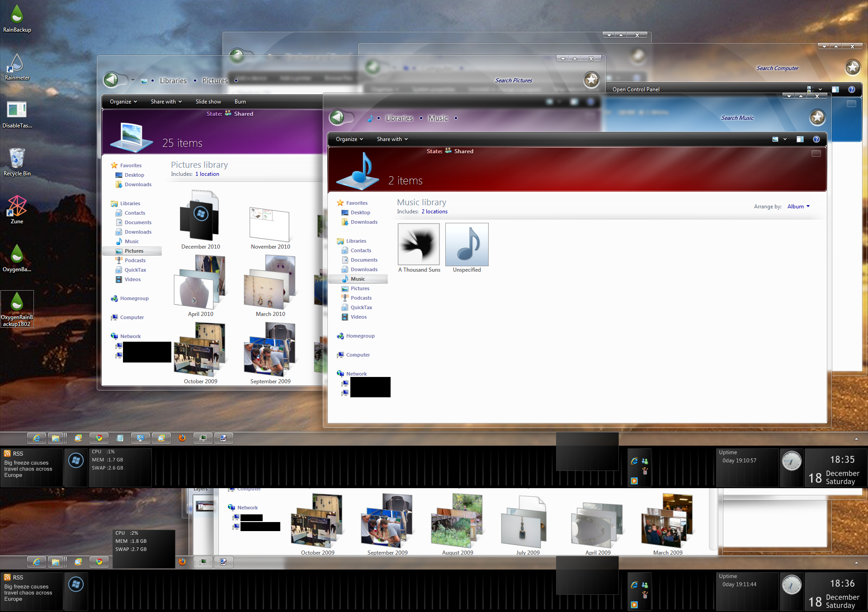This screenshot has height=612, width=868.
Task: Click the Music window back button
Action: (337, 118)
